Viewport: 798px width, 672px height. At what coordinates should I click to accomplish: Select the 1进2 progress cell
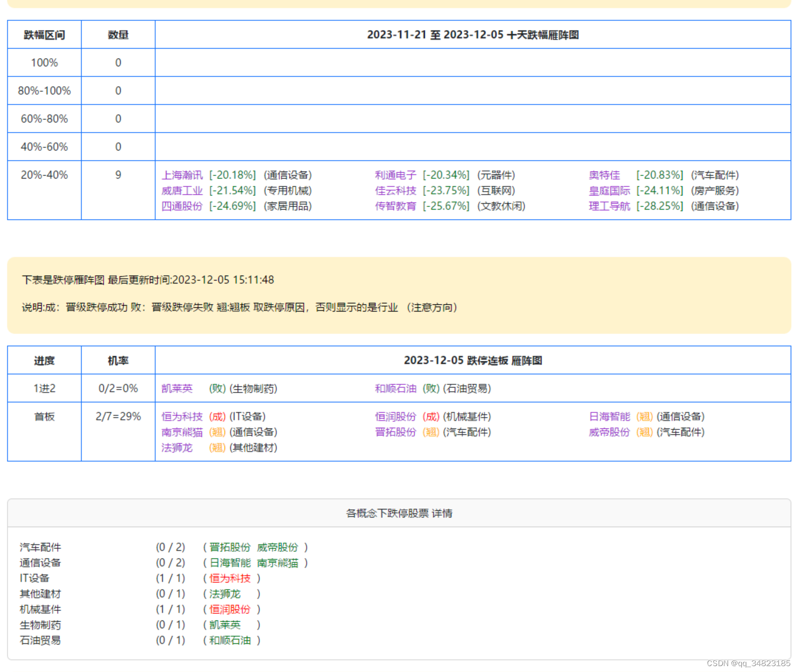pyautogui.click(x=44, y=388)
